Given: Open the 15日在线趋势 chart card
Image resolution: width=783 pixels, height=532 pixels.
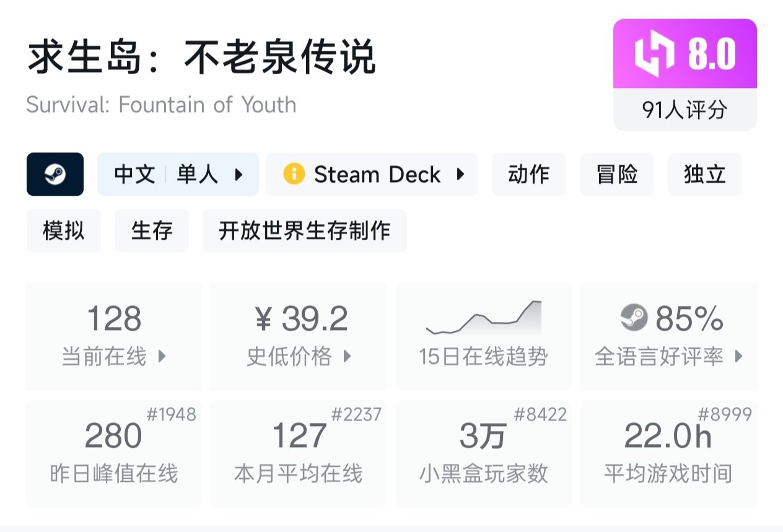Looking at the screenshot, I should [483, 336].
